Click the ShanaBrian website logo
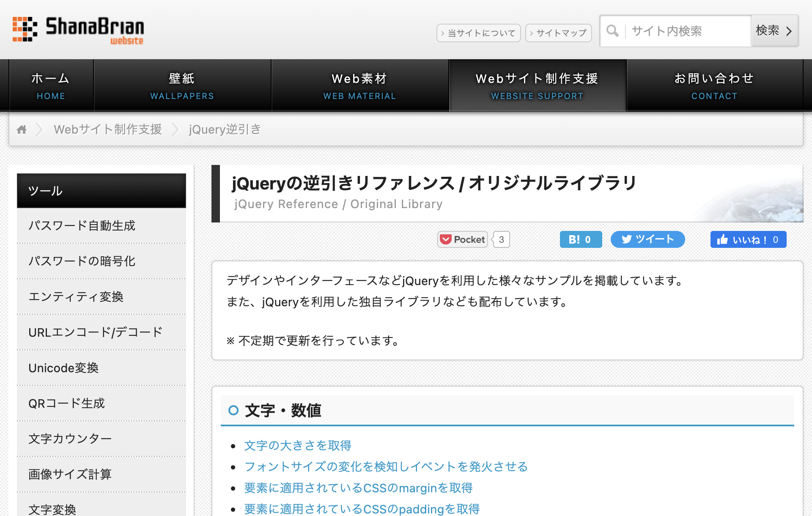This screenshot has width=812, height=516. coord(78,30)
